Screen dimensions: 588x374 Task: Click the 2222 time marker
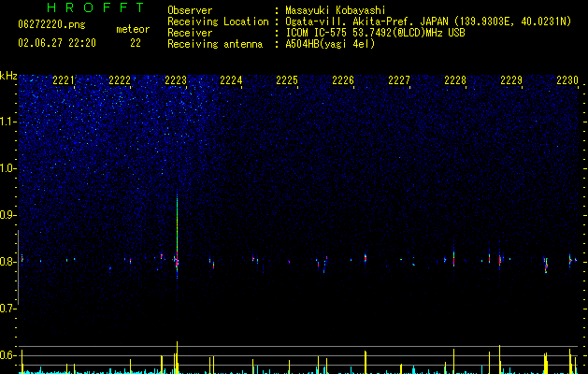120,80
